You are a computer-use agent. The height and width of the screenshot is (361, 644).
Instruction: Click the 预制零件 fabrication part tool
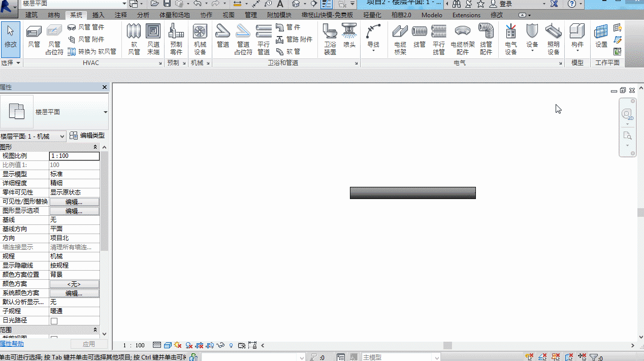coord(176,39)
